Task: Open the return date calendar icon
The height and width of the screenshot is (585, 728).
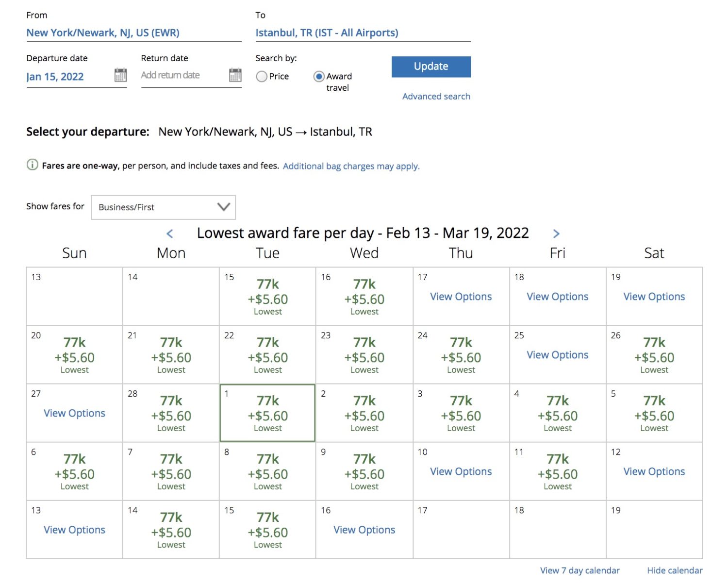Action: pos(235,76)
